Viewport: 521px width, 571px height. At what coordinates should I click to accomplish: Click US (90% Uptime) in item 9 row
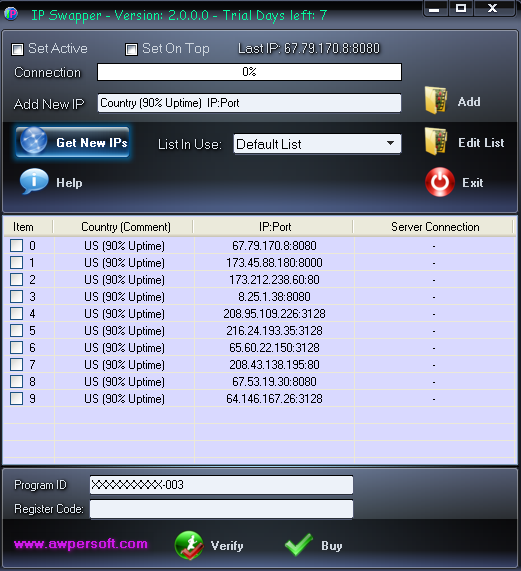click(124, 399)
